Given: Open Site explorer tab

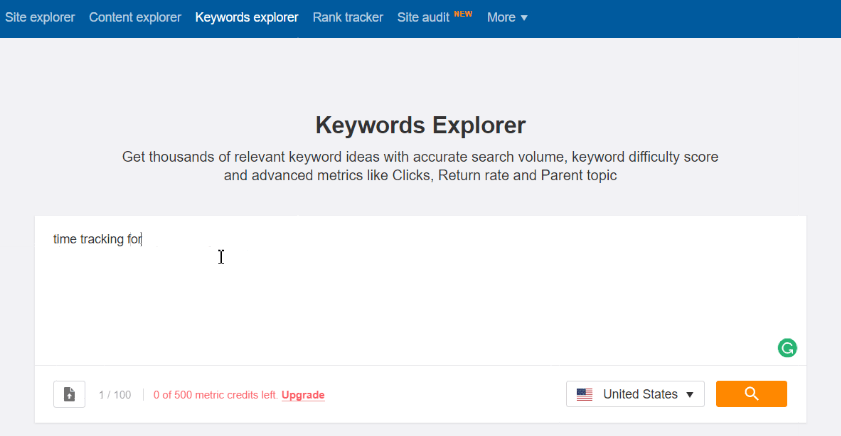Looking at the screenshot, I should [x=40, y=18].
